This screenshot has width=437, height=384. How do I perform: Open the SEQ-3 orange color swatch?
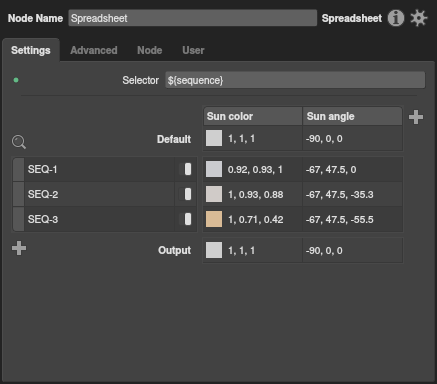[214, 219]
